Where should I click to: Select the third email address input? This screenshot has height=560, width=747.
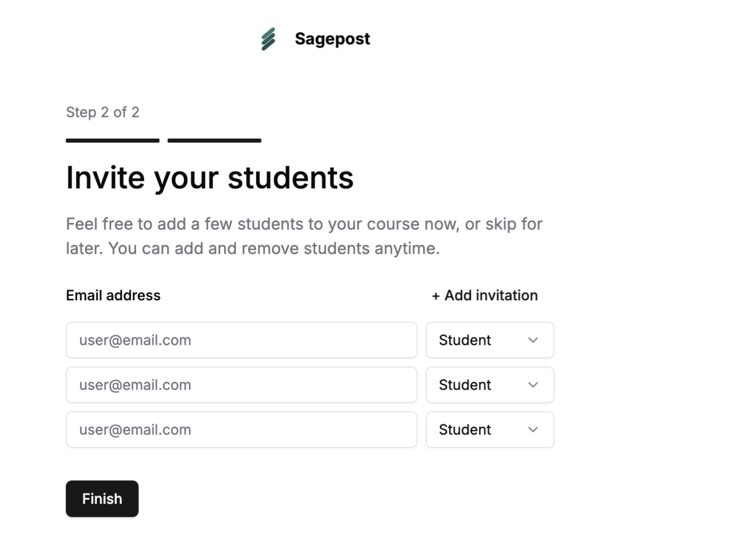click(x=241, y=430)
